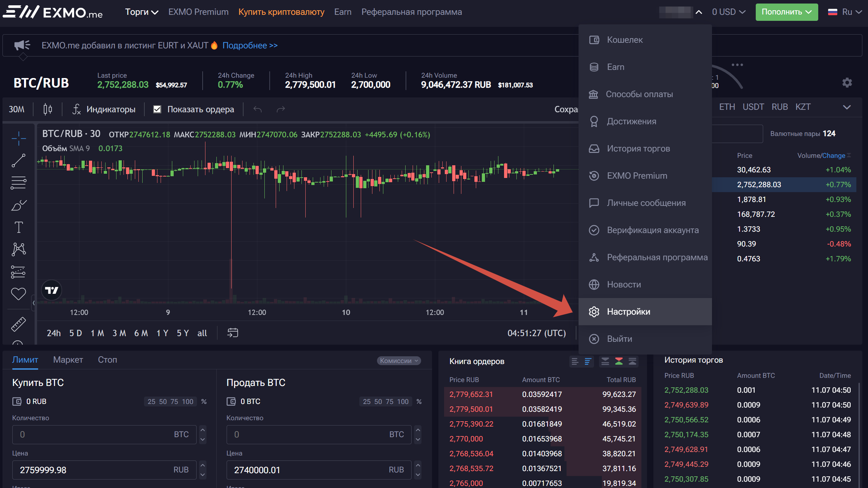This screenshot has width=868, height=488.
Task: Open the go-to-date calendar icon
Action: pyautogui.click(x=233, y=333)
